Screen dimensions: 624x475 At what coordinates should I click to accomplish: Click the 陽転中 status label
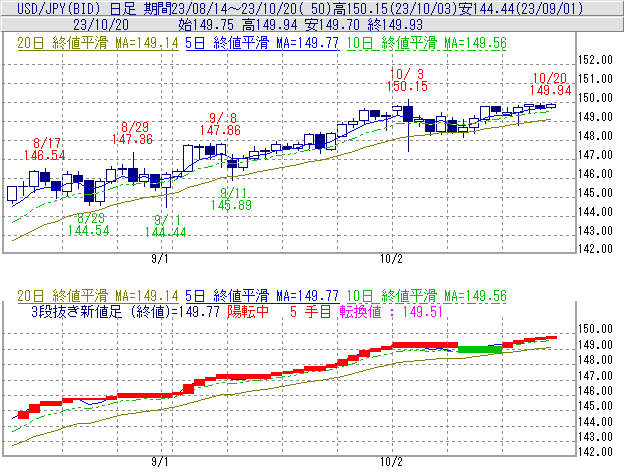point(248,311)
